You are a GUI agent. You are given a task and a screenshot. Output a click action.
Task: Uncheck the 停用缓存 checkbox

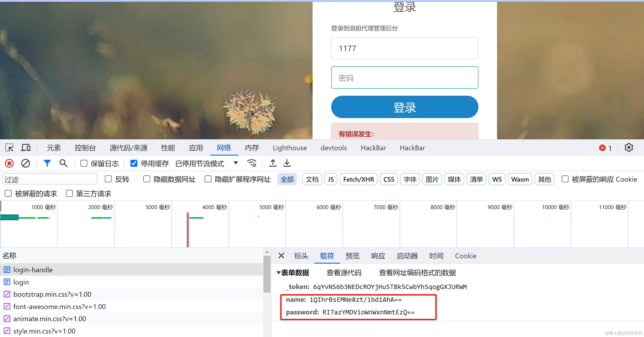tap(134, 163)
